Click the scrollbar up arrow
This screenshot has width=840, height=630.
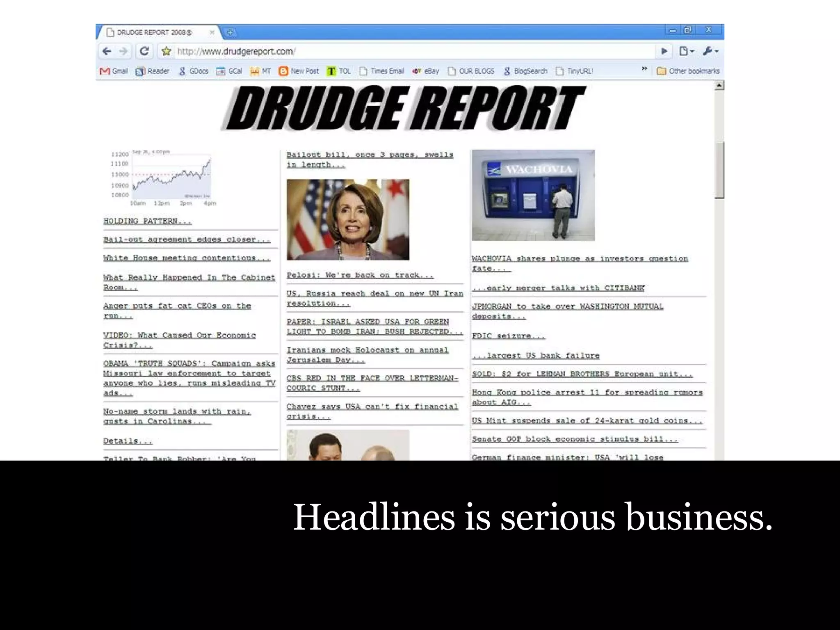coord(719,85)
